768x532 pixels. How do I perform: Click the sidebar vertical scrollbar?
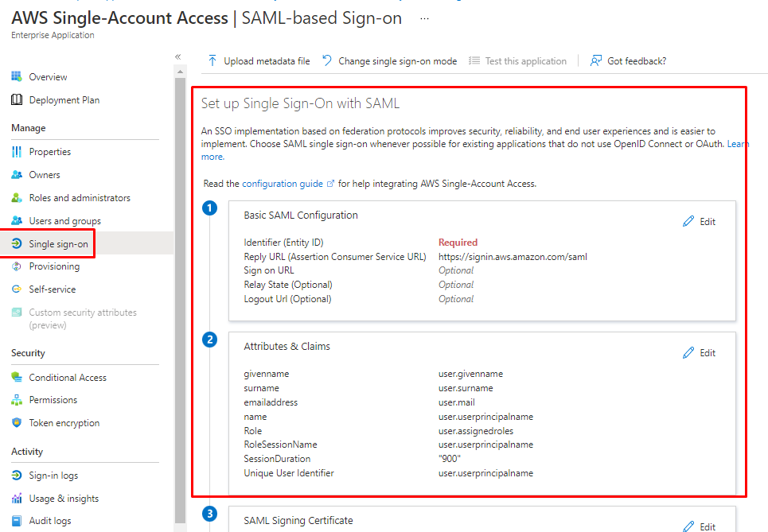180,239
